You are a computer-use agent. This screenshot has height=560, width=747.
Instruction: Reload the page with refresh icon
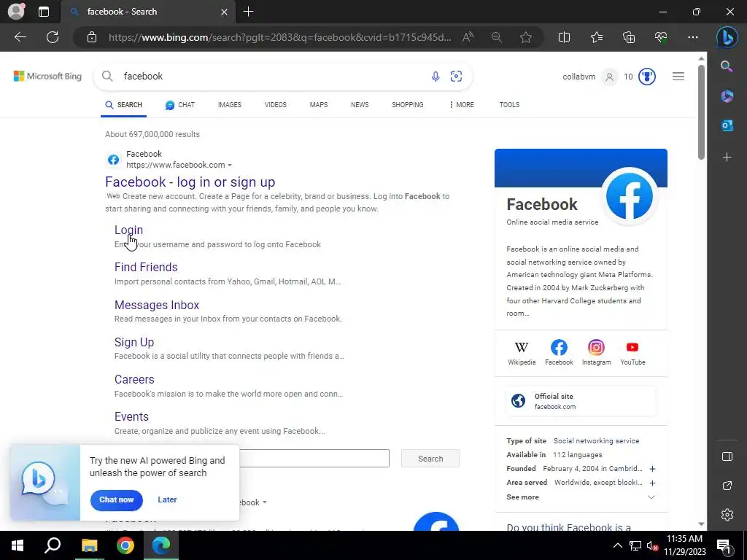(x=53, y=37)
